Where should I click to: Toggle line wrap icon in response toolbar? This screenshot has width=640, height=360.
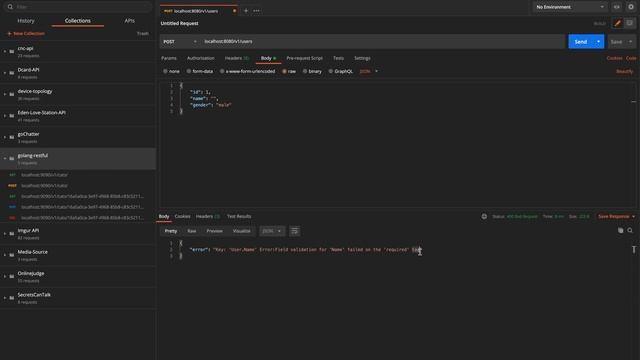pyautogui.click(x=294, y=231)
